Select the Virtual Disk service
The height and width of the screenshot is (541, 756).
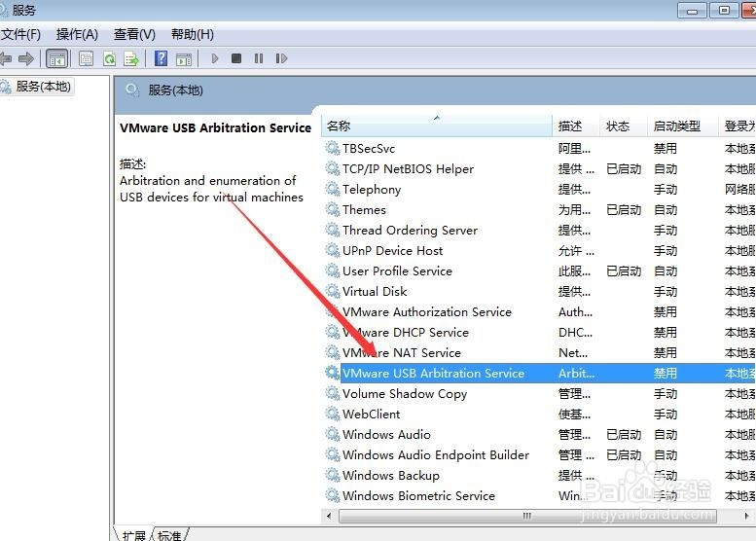click(x=539, y=292)
